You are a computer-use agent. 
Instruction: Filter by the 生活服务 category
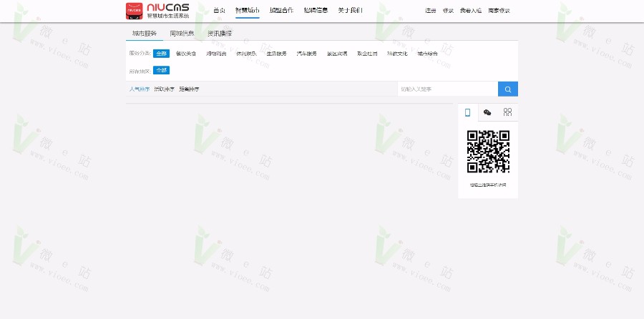coord(276,54)
